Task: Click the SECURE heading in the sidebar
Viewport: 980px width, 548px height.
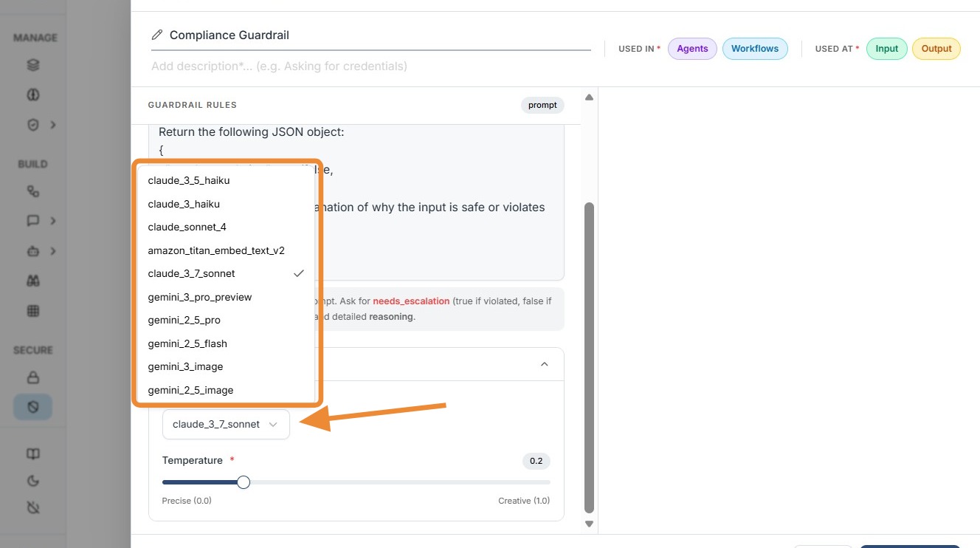Action: point(33,350)
